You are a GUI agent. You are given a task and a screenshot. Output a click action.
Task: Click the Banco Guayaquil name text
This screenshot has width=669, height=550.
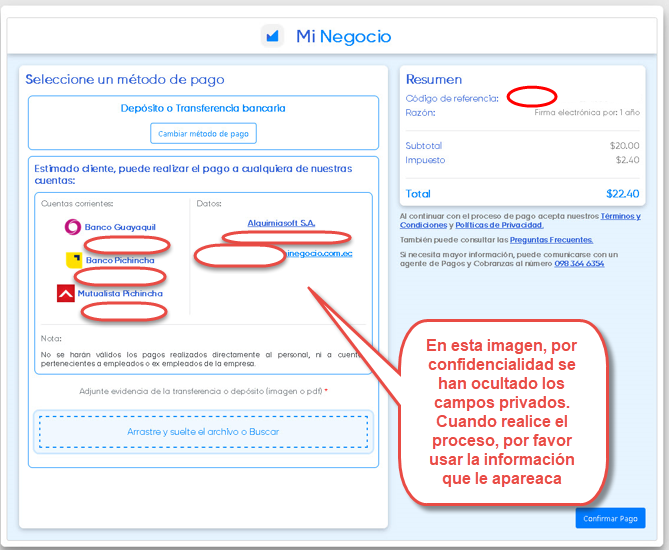120,227
